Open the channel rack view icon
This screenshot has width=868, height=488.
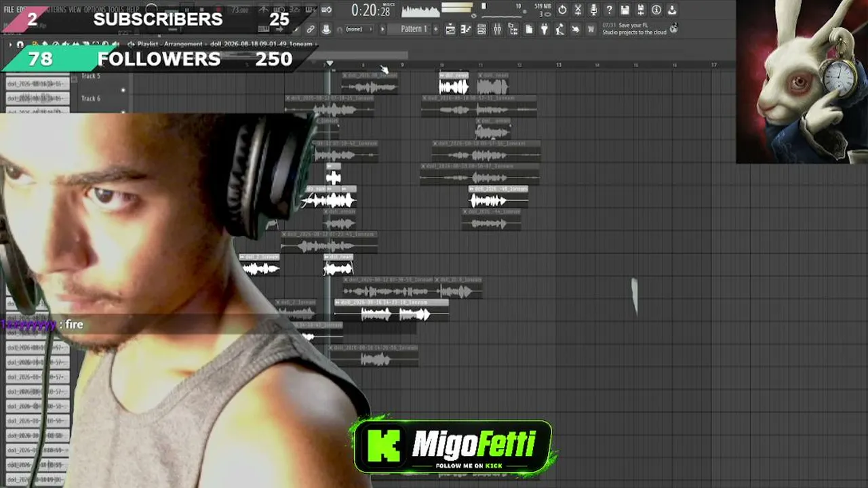[481, 29]
